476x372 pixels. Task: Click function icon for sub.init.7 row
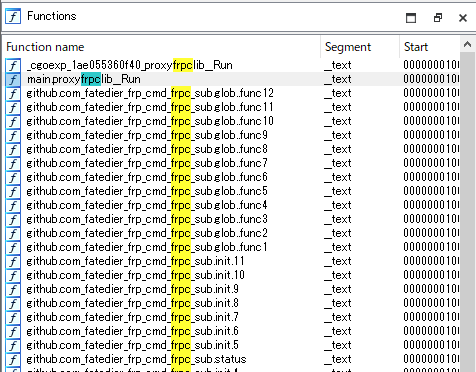pos(13,317)
